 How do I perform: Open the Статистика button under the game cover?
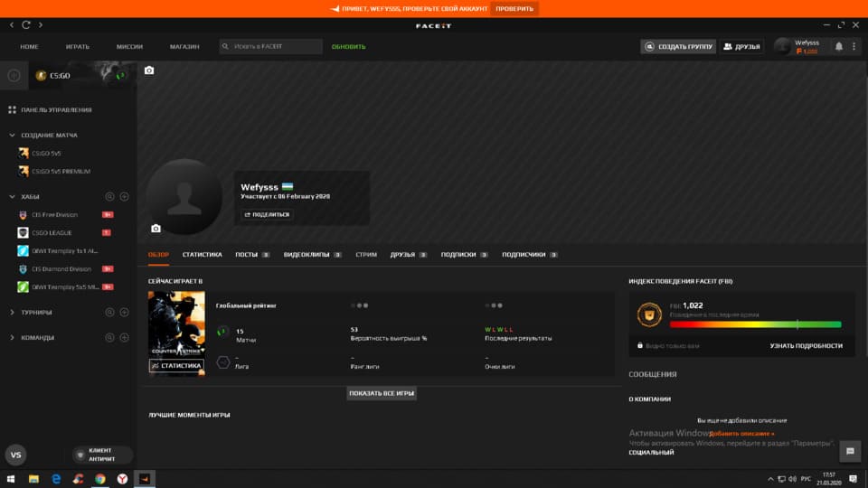coord(176,366)
